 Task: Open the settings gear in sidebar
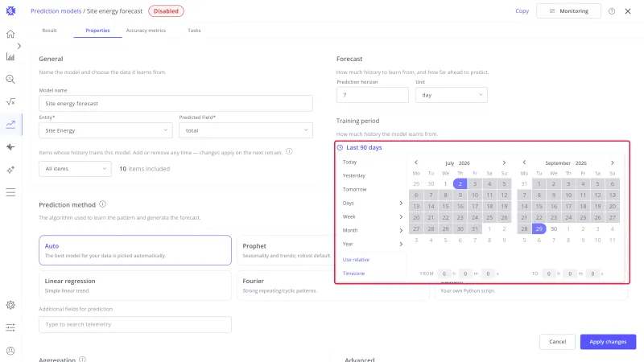pyautogui.click(x=10, y=305)
